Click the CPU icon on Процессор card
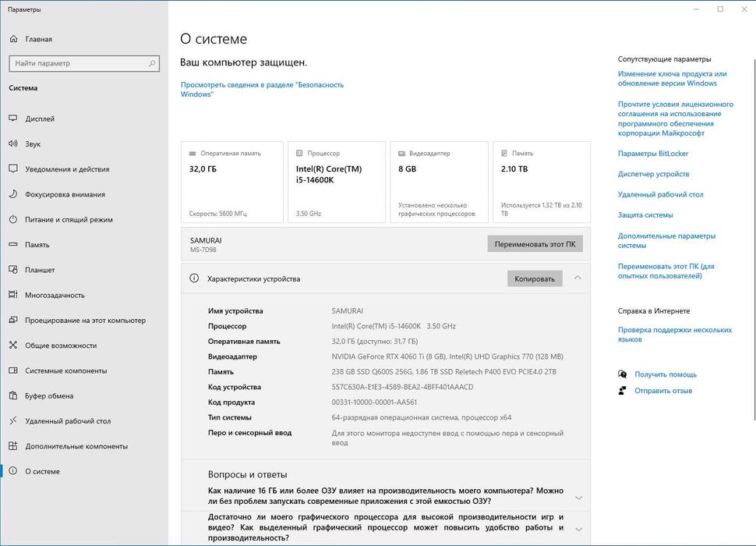The width and height of the screenshot is (756, 546). pos(299,153)
